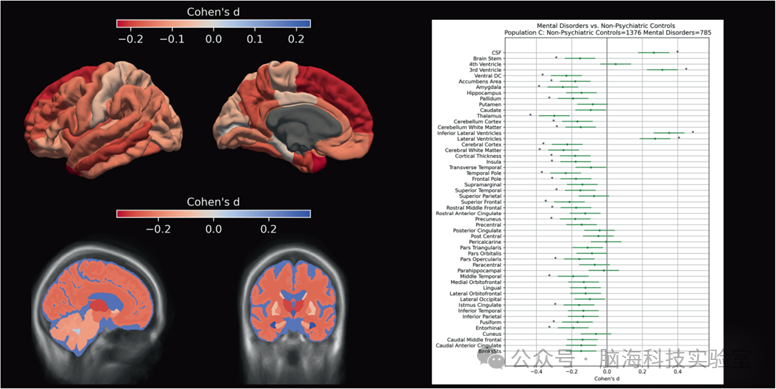Click the 'Fusiform' row label
Screen dimensions: 776x389
click(490, 323)
